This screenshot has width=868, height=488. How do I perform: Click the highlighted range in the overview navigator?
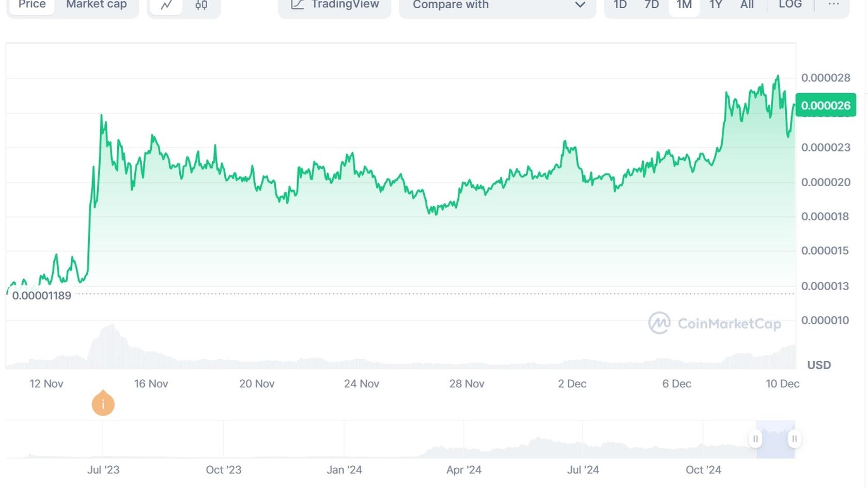(775, 439)
